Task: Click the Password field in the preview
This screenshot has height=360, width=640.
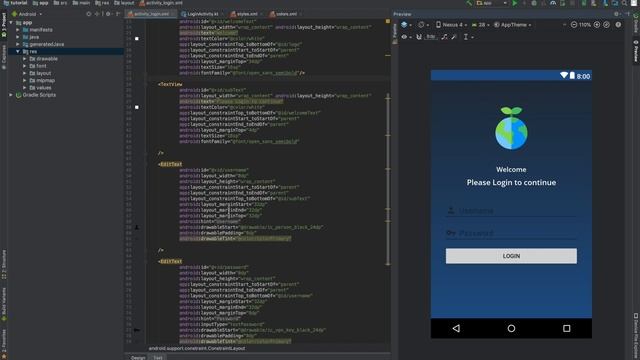Action: point(511,233)
